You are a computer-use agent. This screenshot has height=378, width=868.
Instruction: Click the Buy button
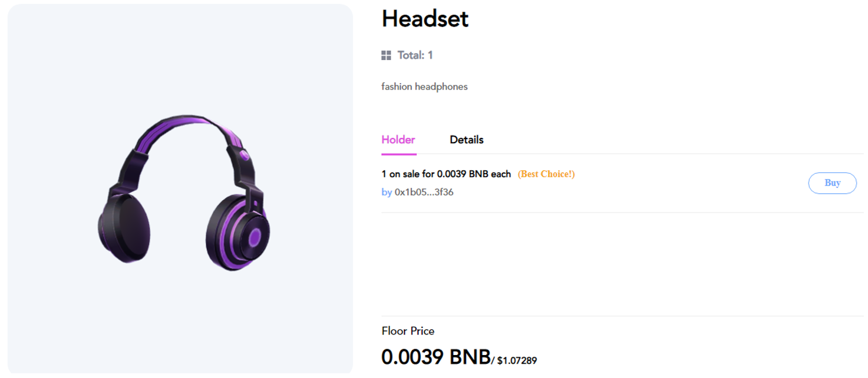832,183
